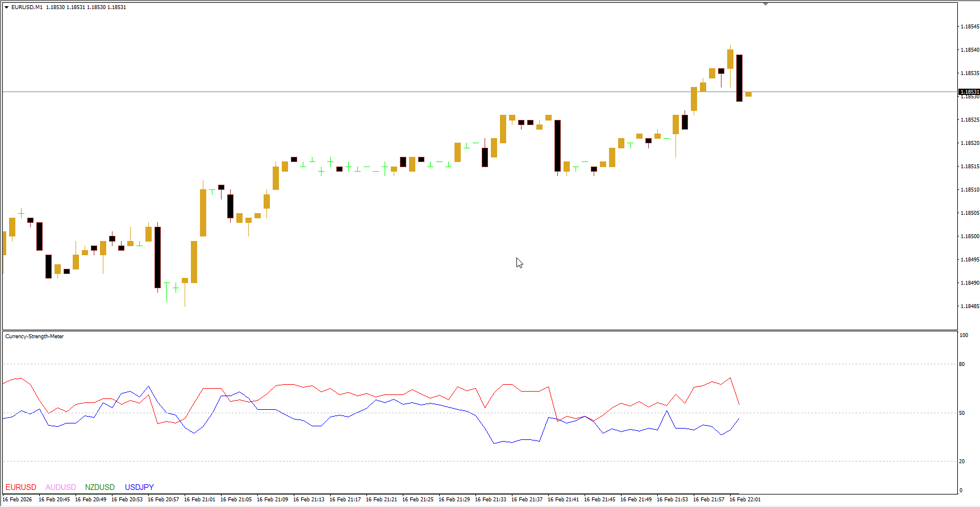The width and height of the screenshot is (980, 507).
Task: Click the 1.18500 price scale label
Action: point(969,236)
